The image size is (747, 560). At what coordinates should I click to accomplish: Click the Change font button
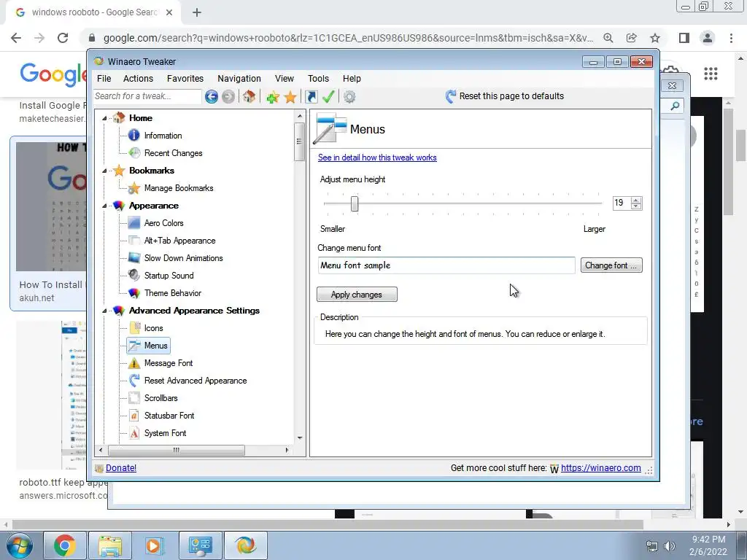pyautogui.click(x=611, y=265)
